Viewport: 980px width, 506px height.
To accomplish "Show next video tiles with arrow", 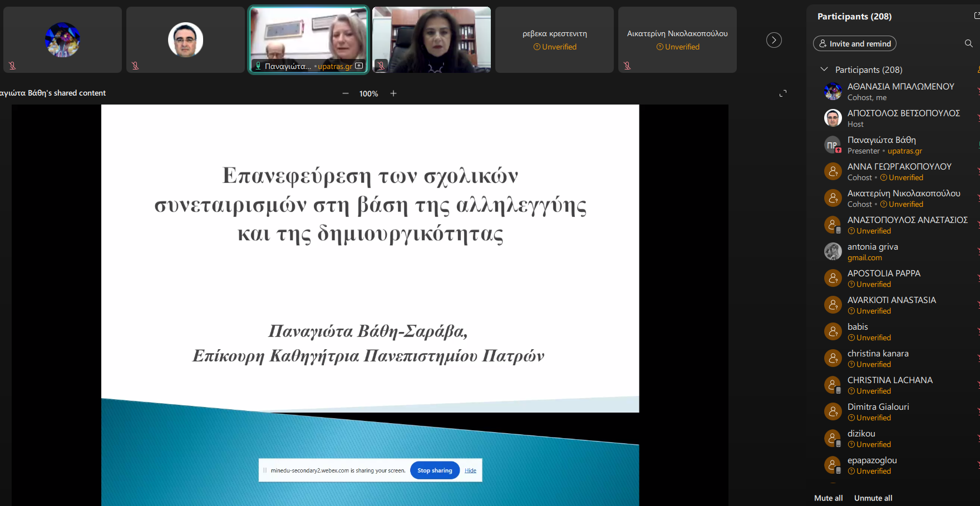I will [x=774, y=40].
